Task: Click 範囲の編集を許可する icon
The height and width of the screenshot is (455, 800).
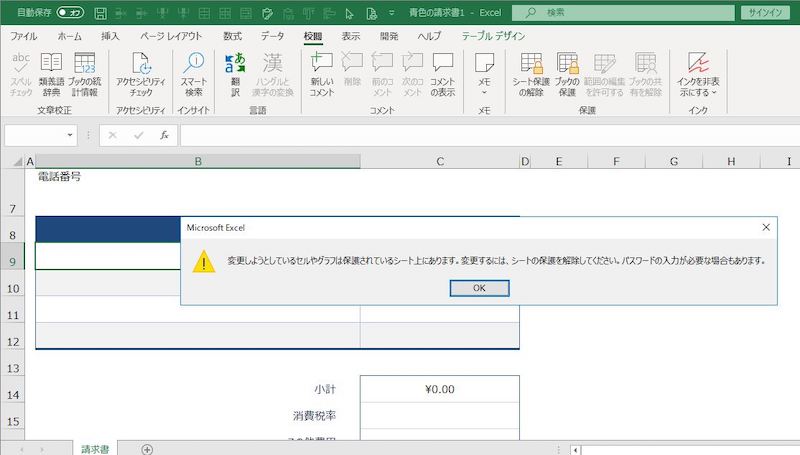Action: (604, 74)
